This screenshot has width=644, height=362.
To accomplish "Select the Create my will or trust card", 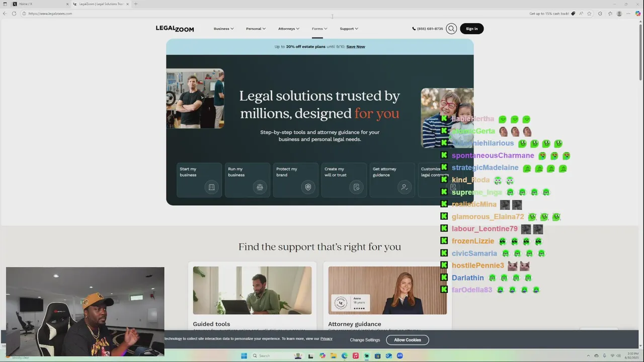I will pyautogui.click(x=344, y=179).
